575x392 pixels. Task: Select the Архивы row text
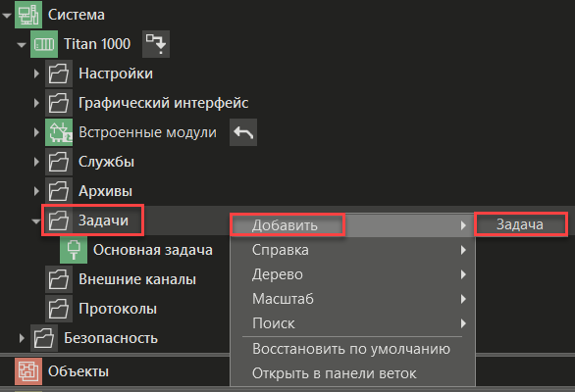[106, 191]
